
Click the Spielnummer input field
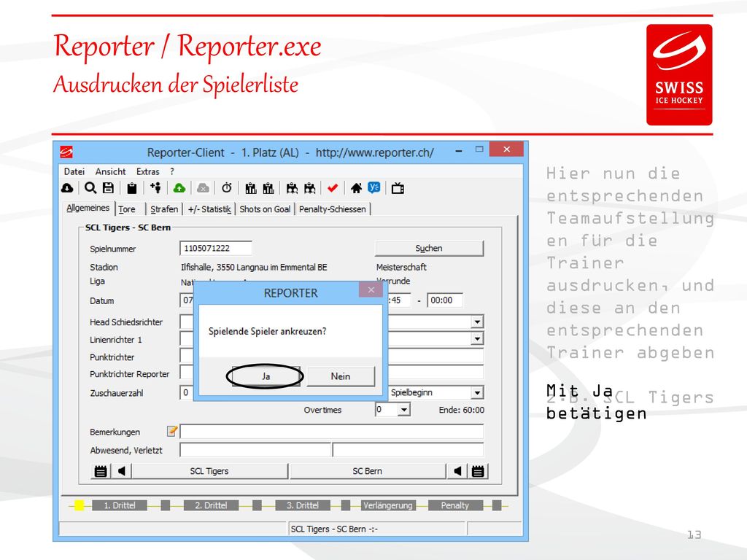tap(216, 248)
